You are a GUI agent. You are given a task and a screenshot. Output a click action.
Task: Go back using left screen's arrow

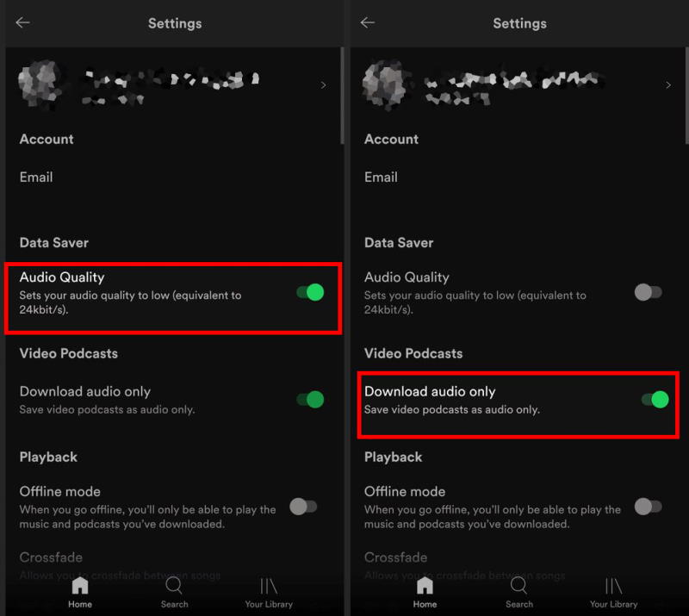click(22, 22)
